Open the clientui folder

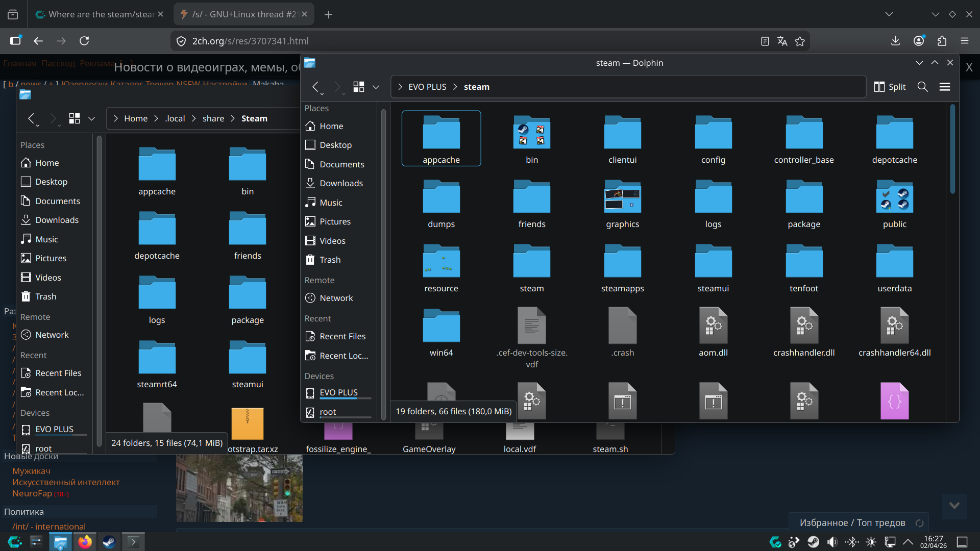(x=622, y=138)
